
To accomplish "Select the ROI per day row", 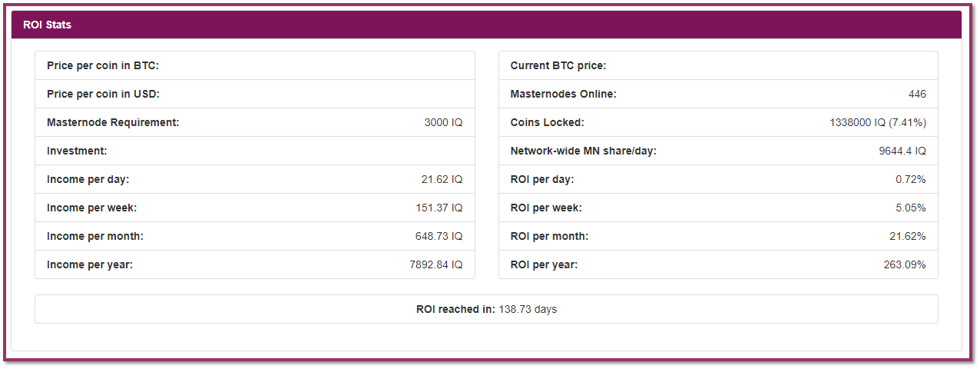I will coord(718,179).
